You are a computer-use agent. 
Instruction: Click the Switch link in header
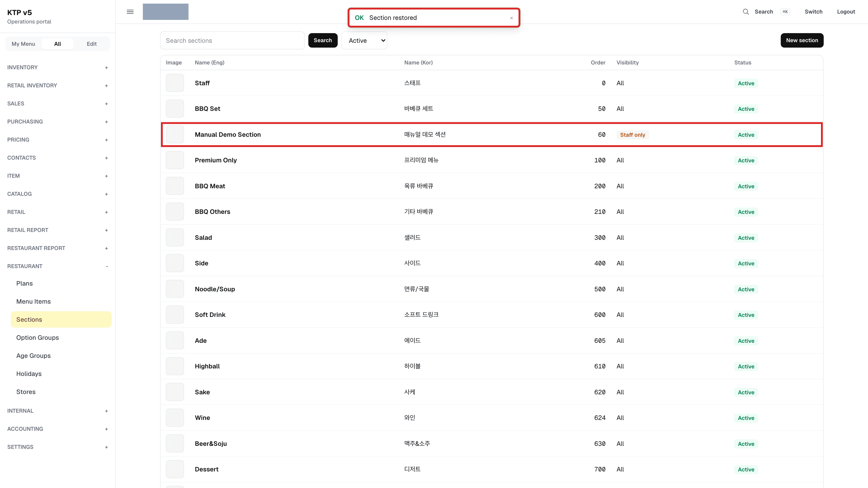813,12
